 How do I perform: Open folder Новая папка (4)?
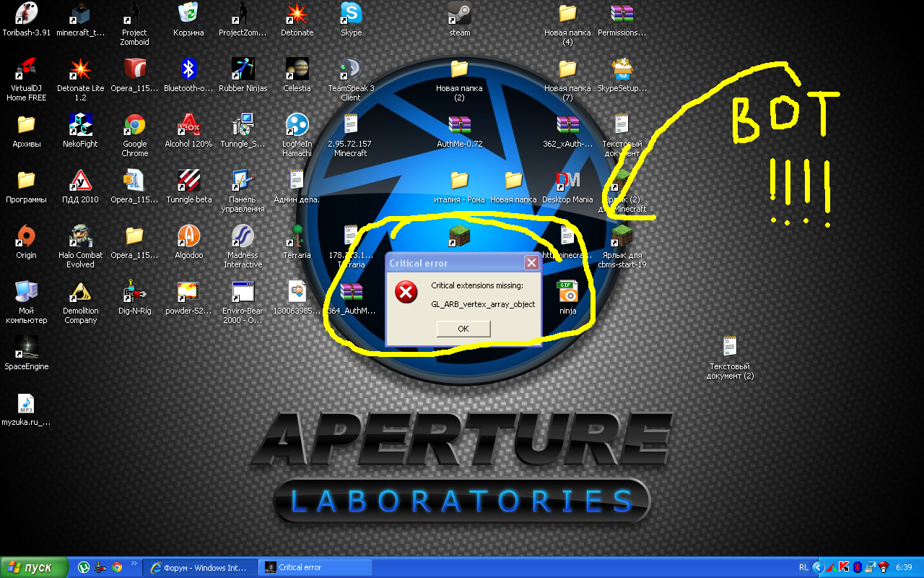pos(568,24)
